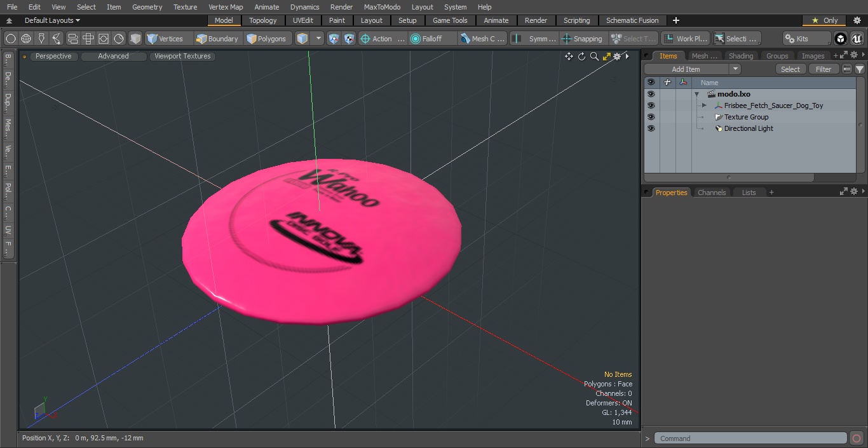
Task: Click the Filter button in Items panel
Action: [824, 69]
